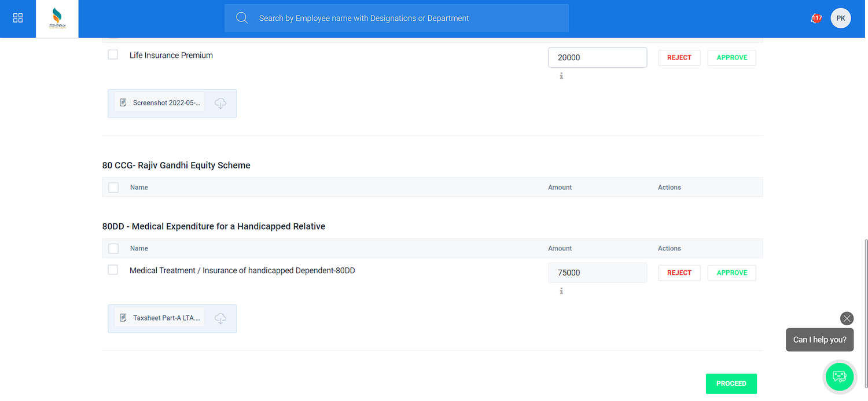Focus the 80DD amount field 75000
This screenshot has width=868, height=401.
coord(597,273)
